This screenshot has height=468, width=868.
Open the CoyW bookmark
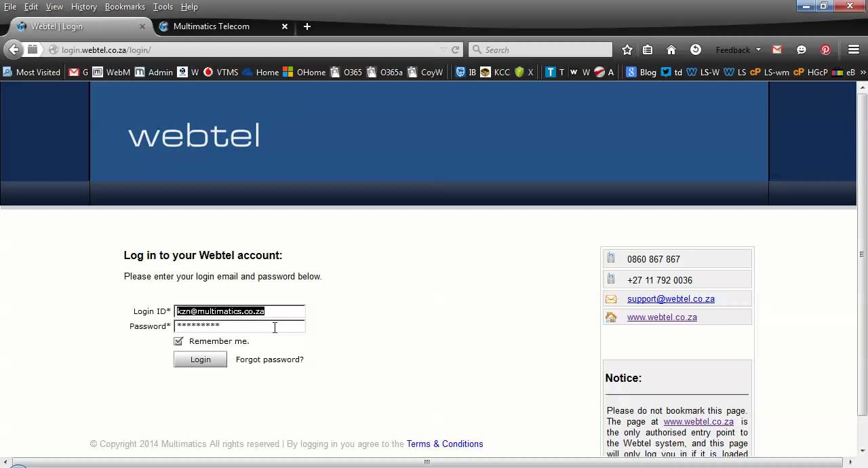[425, 72]
